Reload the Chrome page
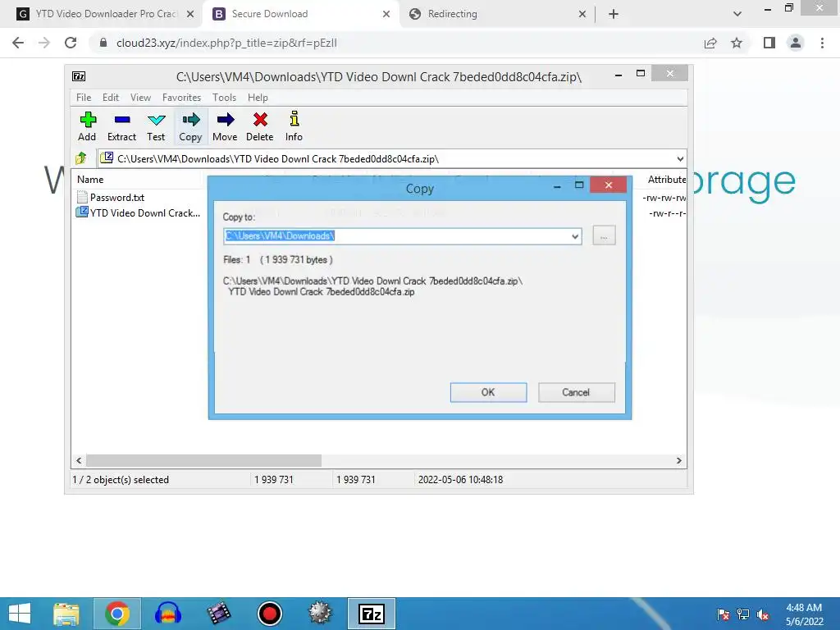This screenshot has width=840, height=630. pos(71,43)
